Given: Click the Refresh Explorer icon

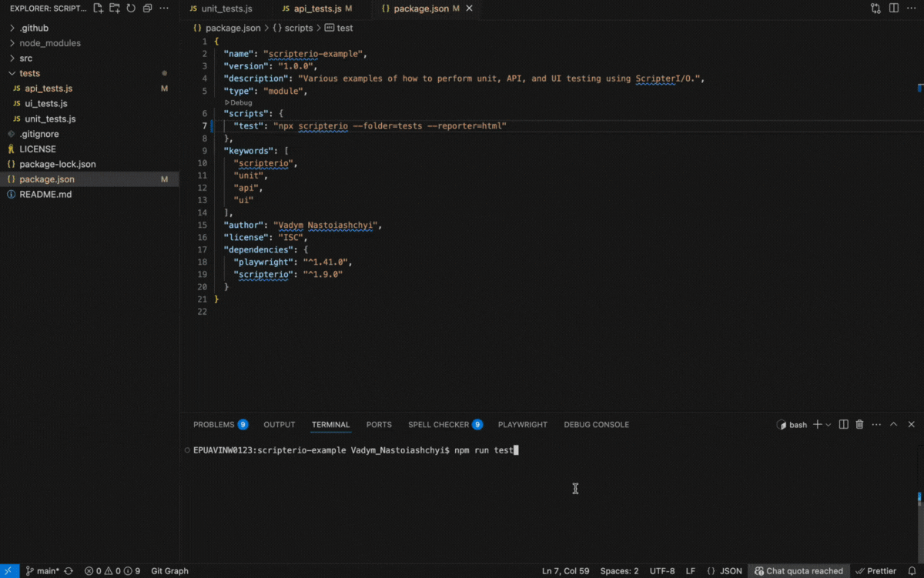Looking at the screenshot, I should click(130, 7).
